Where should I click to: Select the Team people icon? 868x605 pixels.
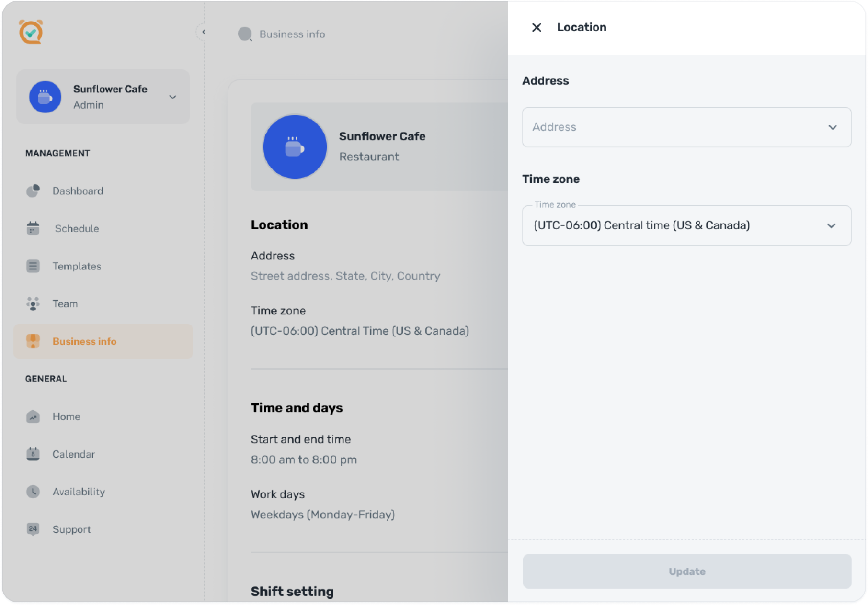click(x=33, y=303)
